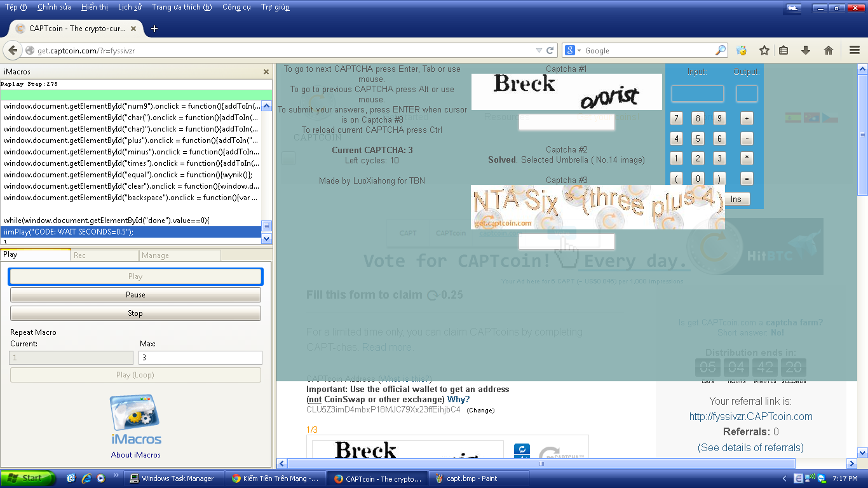Click the Captcha #3 answer field
Screen dimensions: 868x488
coord(566,241)
